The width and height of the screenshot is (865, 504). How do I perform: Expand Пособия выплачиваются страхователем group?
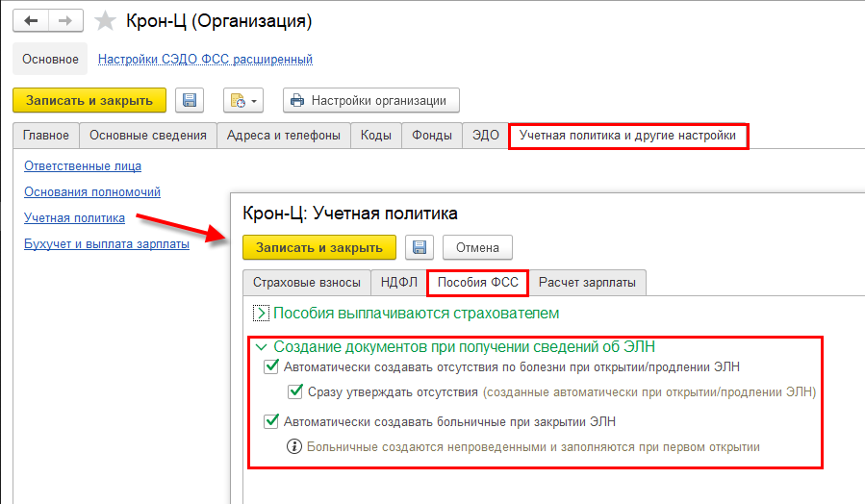pyautogui.click(x=261, y=314)
